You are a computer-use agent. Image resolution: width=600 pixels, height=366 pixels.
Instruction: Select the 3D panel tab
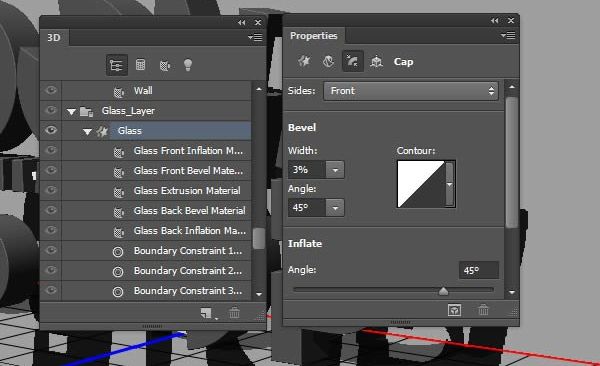coord(54,38)
